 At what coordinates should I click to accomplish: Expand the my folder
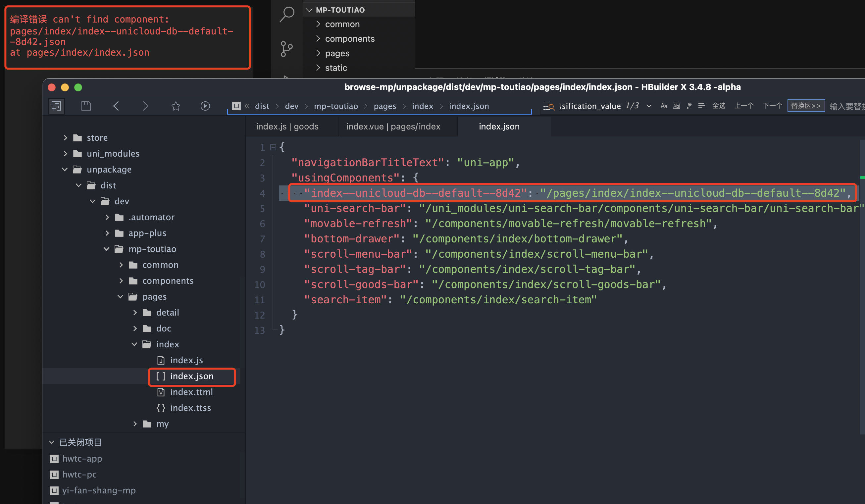coord(135,424)
